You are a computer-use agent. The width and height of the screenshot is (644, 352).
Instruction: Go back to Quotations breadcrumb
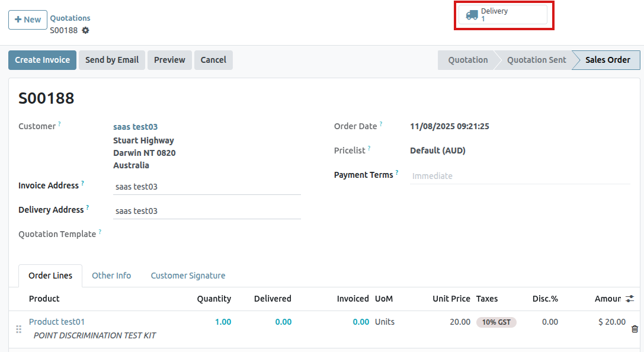[x=70, y=18]
